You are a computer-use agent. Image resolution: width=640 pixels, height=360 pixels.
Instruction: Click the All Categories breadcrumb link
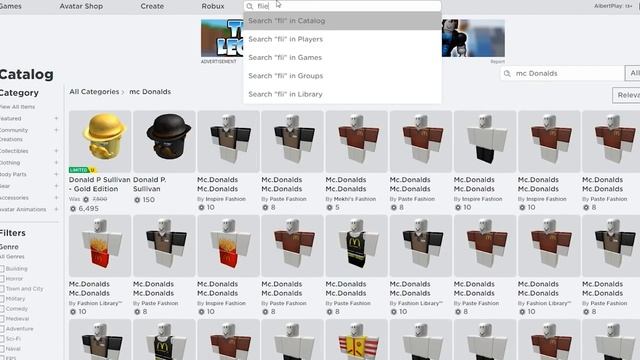coord(94,92)
